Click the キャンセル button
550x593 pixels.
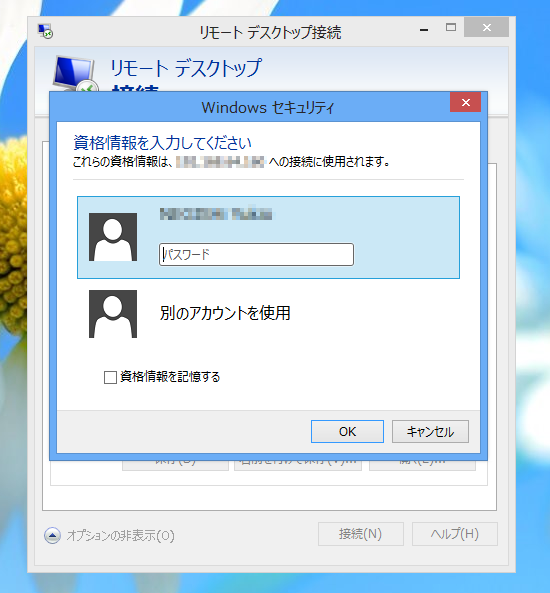pos(430,432)
